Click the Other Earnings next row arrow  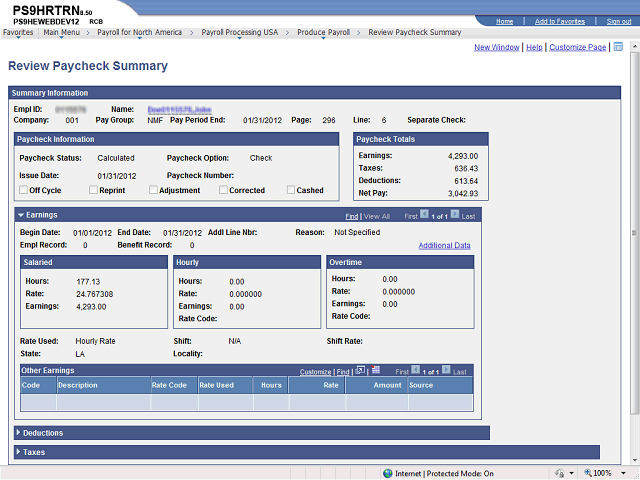click(x=446, y=369)
